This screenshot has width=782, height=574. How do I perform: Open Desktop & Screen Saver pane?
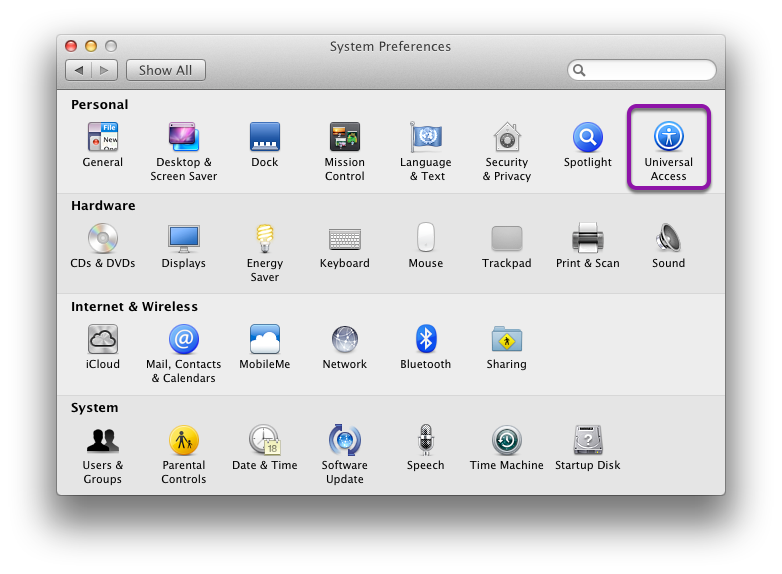click(184, 152)
